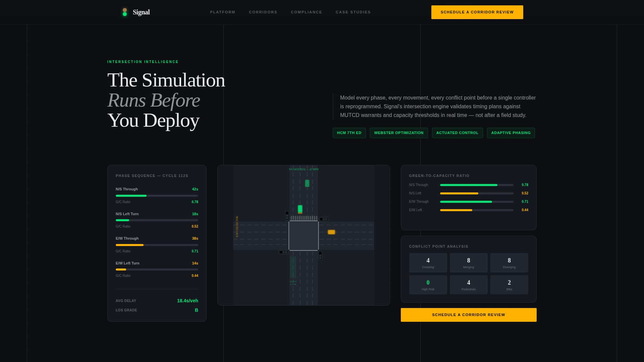The height and width of the screenshot is (362, 644).
Task: Click the 42s value for N/S Through
Action: tap(195, 189)
